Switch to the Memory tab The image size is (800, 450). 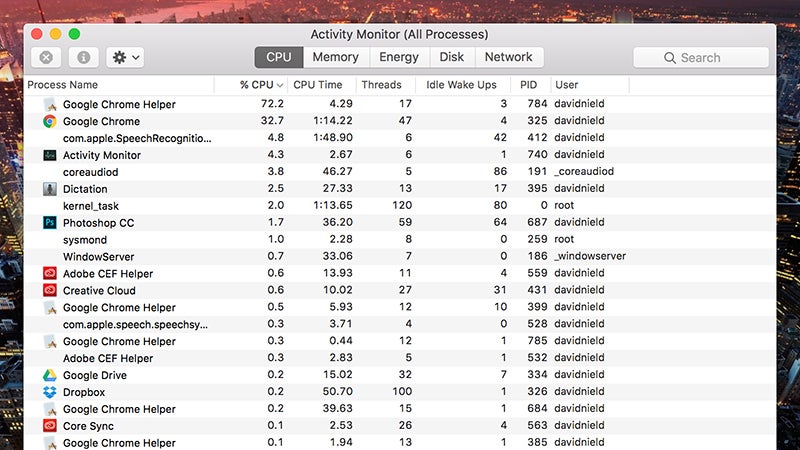point(335,57)
